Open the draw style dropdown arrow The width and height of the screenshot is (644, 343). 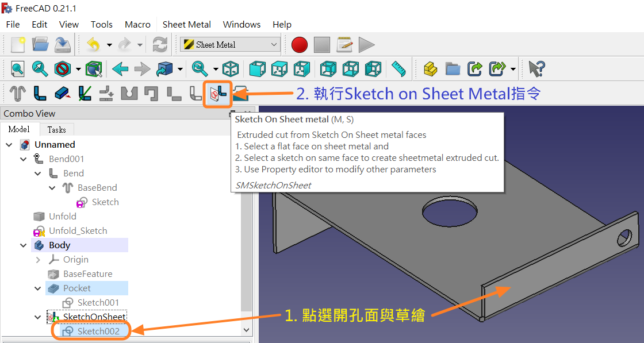pyautogui.click(x=78, y=69)
